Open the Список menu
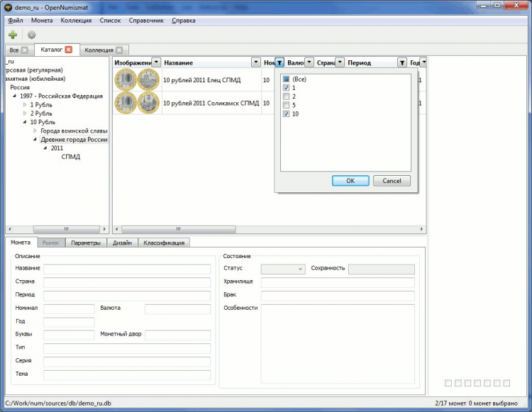The height and width of the screenshot is (412, 532). pos(110,21)
